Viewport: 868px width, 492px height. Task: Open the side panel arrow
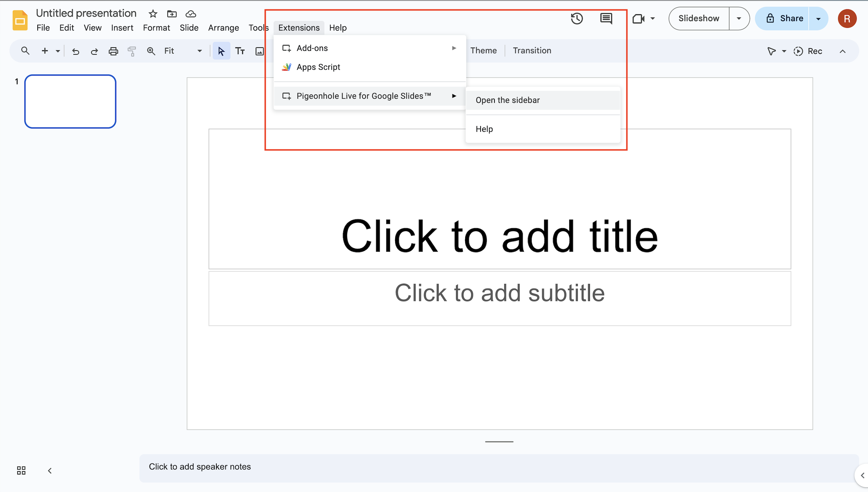click(x=862, y=475)
